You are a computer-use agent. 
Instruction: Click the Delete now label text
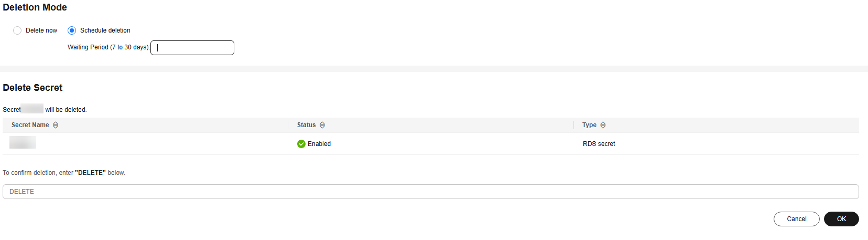(x=41, y=30)
